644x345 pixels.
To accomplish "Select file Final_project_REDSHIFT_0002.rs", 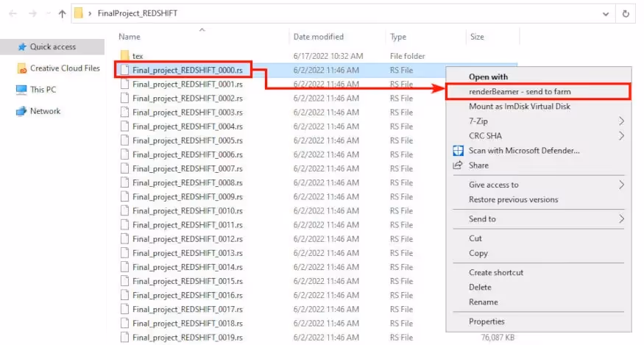I will pyautogui.click(x=187, y=98).
